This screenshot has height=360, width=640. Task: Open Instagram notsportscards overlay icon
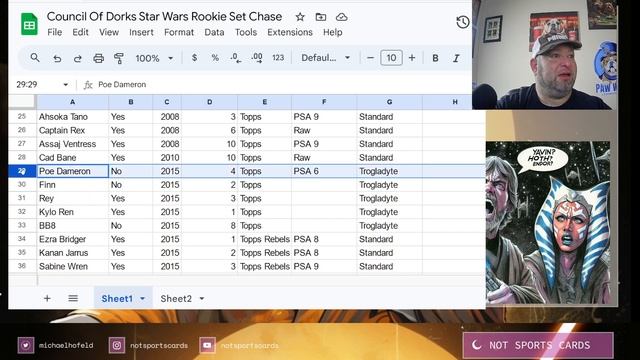point(117,345)
